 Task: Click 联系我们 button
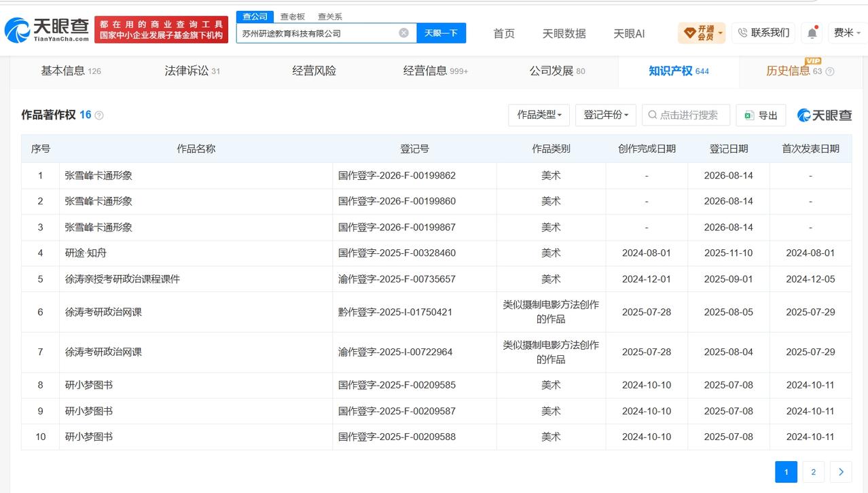pyautogui.click(x=763, y=33)
